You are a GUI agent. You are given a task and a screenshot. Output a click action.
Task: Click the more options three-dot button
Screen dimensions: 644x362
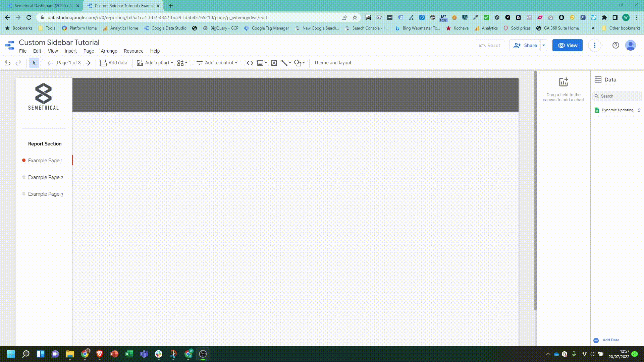pos(594,46)
